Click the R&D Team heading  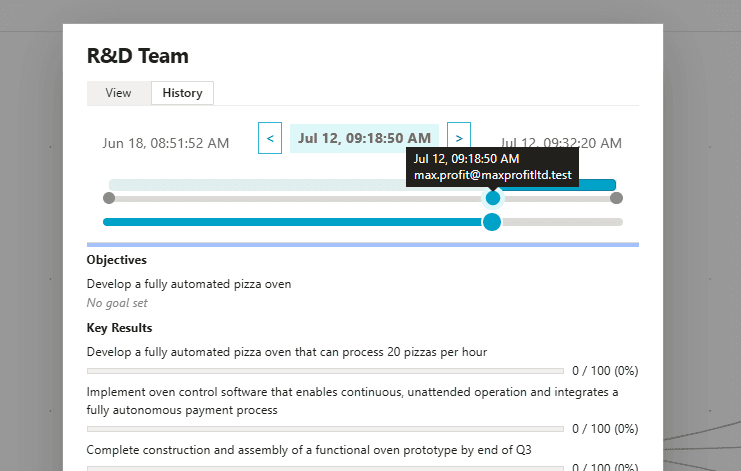(x=138, y=56)
